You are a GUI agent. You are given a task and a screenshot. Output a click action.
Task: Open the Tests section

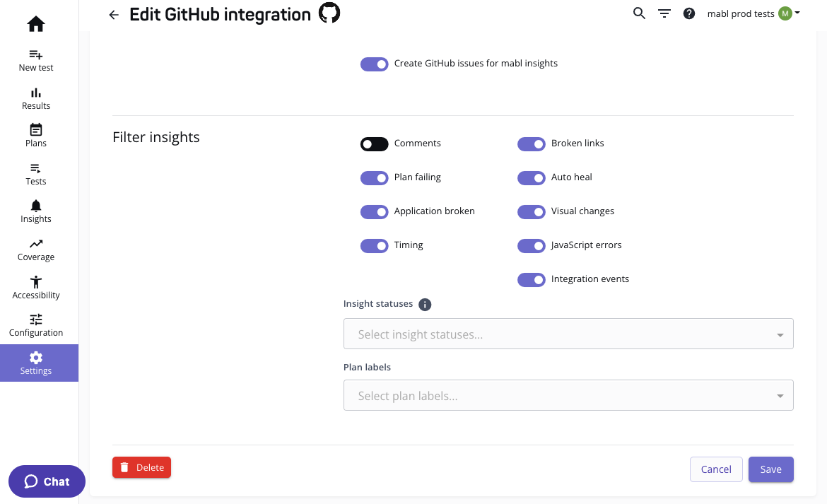36,174
